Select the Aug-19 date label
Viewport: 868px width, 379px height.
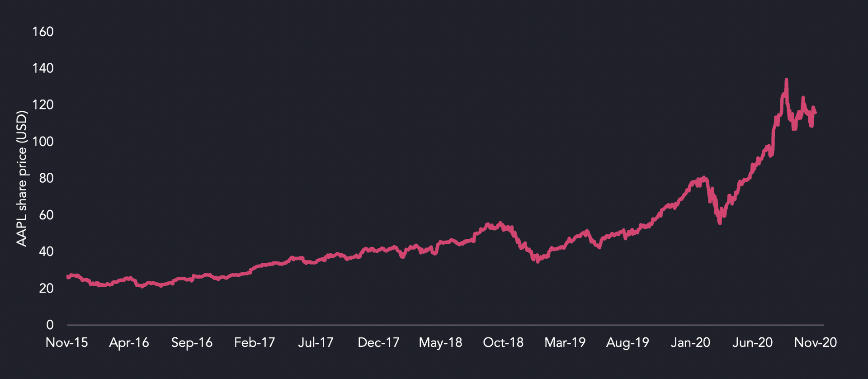click(627, 343)
